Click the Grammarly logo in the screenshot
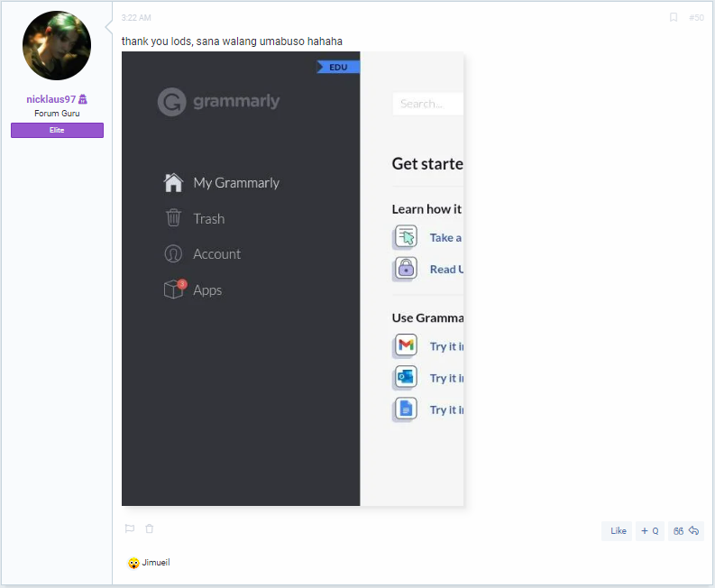 [218, 101]
